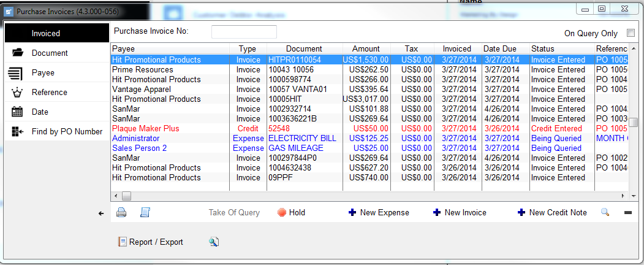The image size is (644, 265).
Task: Sort by the Invoiced column header
Action: click(457, 48)
